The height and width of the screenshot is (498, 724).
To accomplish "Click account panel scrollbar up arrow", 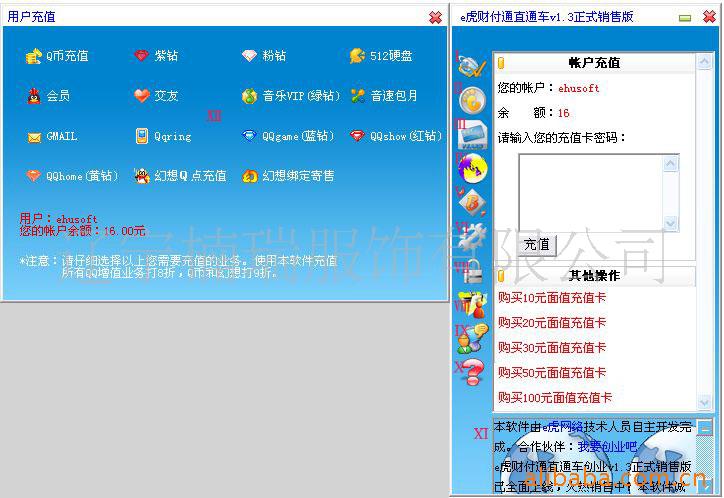I will coord(704,61).
